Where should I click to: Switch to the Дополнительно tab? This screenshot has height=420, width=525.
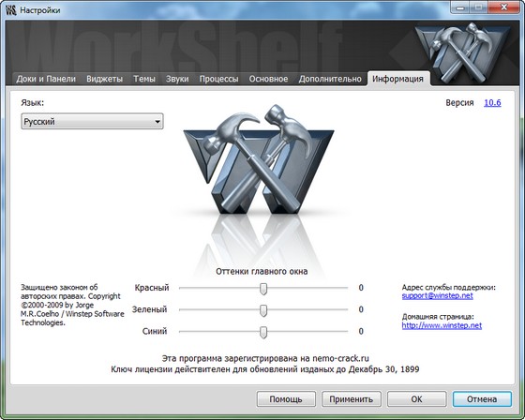coord(330,79)
